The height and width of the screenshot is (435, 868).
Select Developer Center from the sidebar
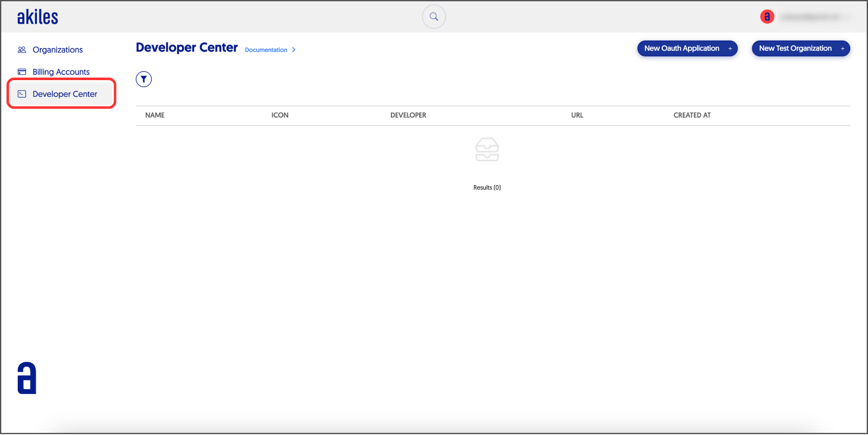pos(64,94)
